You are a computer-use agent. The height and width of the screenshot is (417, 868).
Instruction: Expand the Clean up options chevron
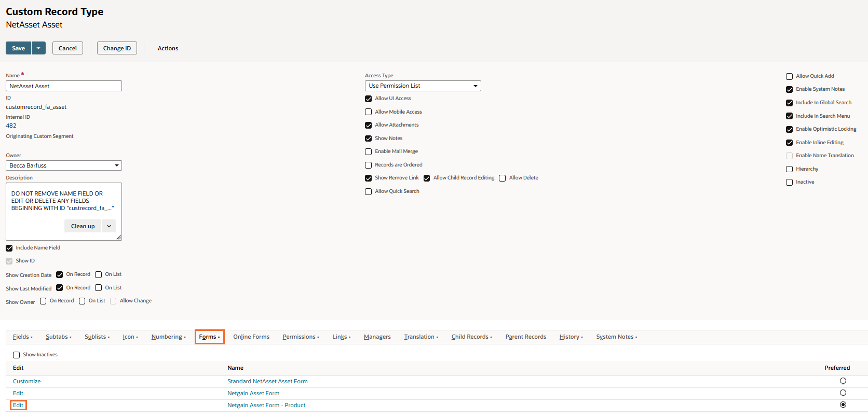(109, 226)
